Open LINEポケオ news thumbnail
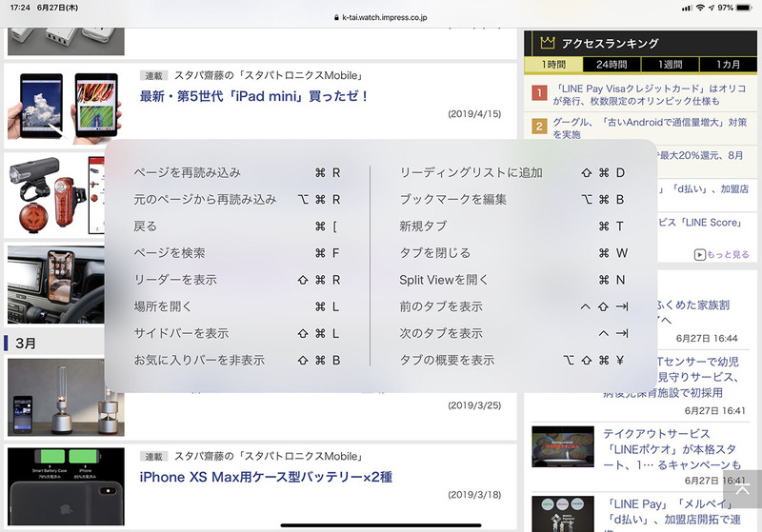The width and height of the screenshot is (762, 532). click(563, 446)
